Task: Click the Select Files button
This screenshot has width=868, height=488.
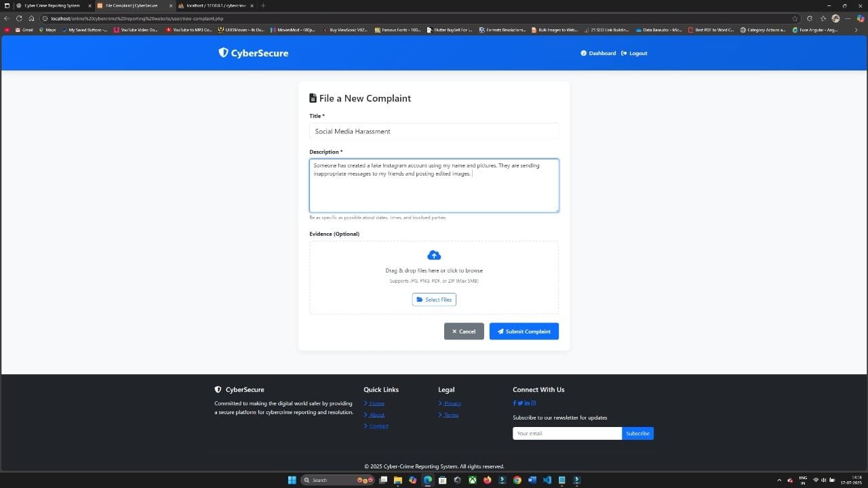Action: pyautogui.click(x=434, y=300)
